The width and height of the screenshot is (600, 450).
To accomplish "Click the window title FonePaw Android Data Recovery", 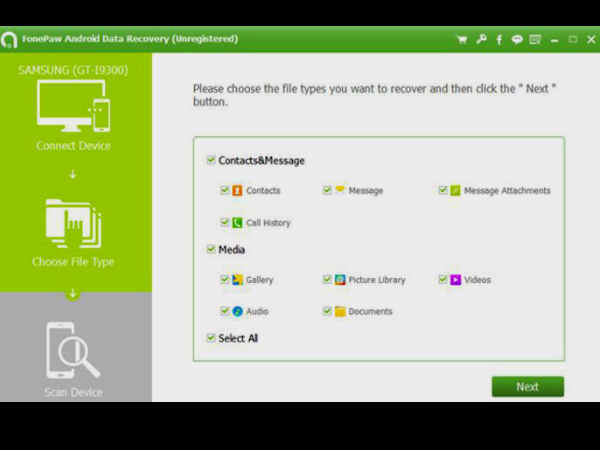I will tap(130, 39).
